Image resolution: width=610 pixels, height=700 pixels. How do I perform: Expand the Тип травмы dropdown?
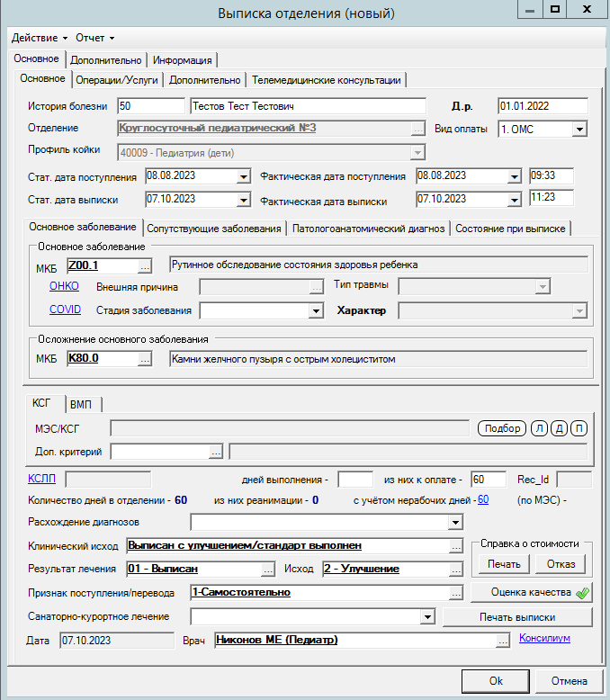pyautogui.click(x=543, y=287)
